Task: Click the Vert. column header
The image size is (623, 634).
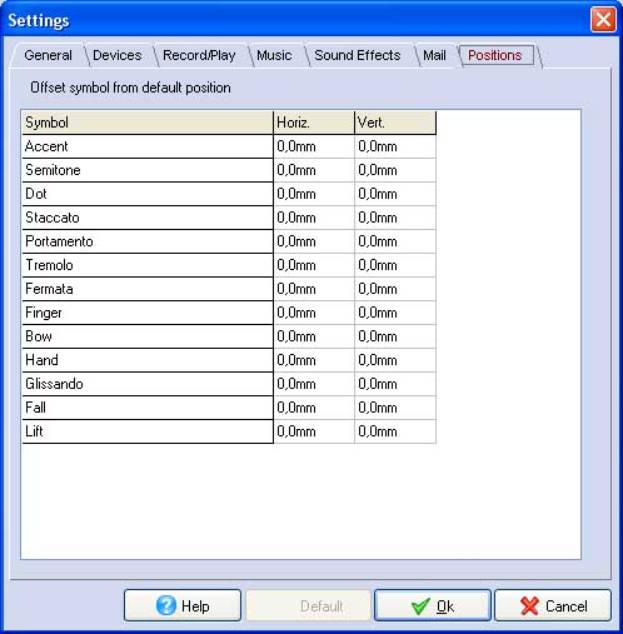Action: pyautogui.click(x=395, y=123)
